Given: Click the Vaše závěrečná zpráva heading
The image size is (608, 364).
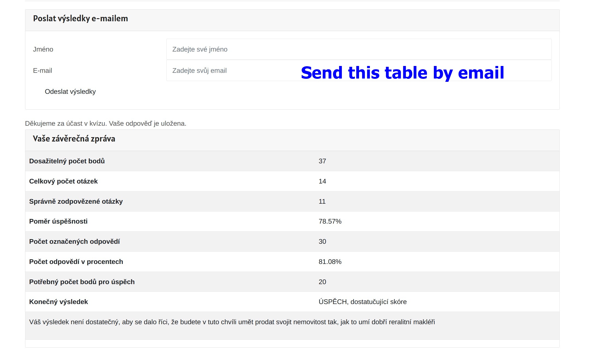Looking at the screenshot, I should tap(74, 139).
